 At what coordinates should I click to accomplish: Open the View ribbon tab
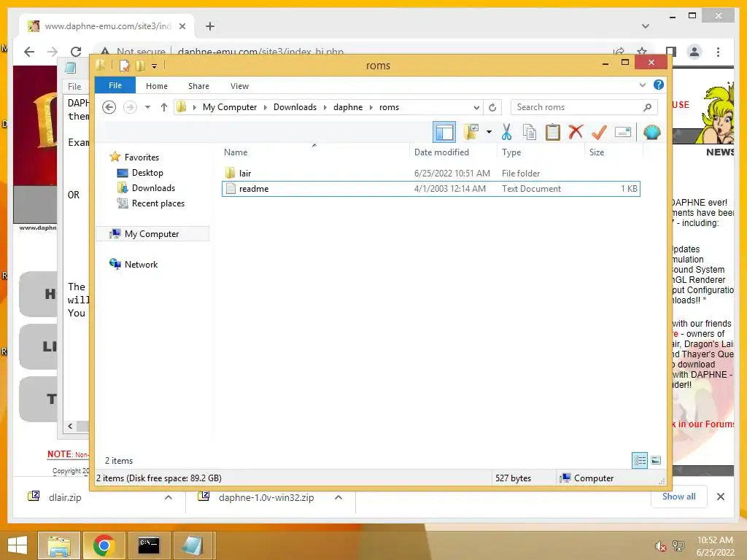239,86
